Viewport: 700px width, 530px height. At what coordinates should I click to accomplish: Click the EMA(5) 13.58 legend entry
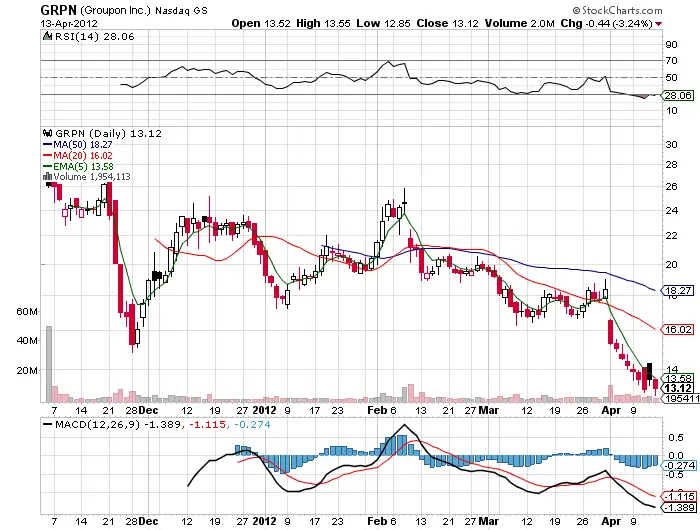78,166
